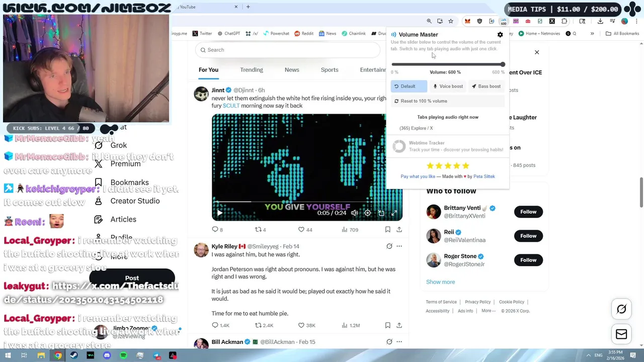Screen dimensions: 644x362
Task: Click the X Search input field
Action: tap(287, 50)
